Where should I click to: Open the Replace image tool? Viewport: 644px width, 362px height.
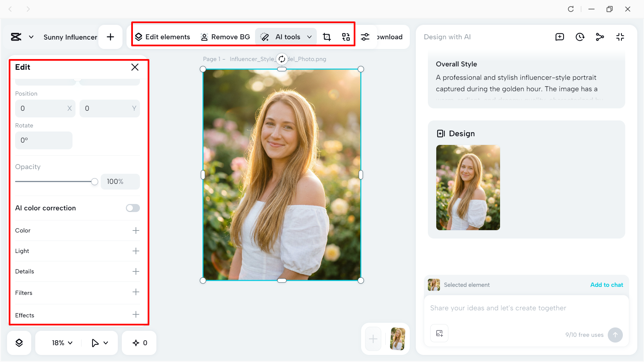(x=345, y=37)
